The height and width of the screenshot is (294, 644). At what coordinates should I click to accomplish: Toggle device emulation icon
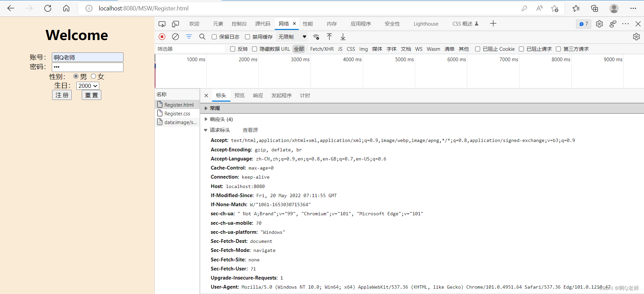(x=175, y=24)
